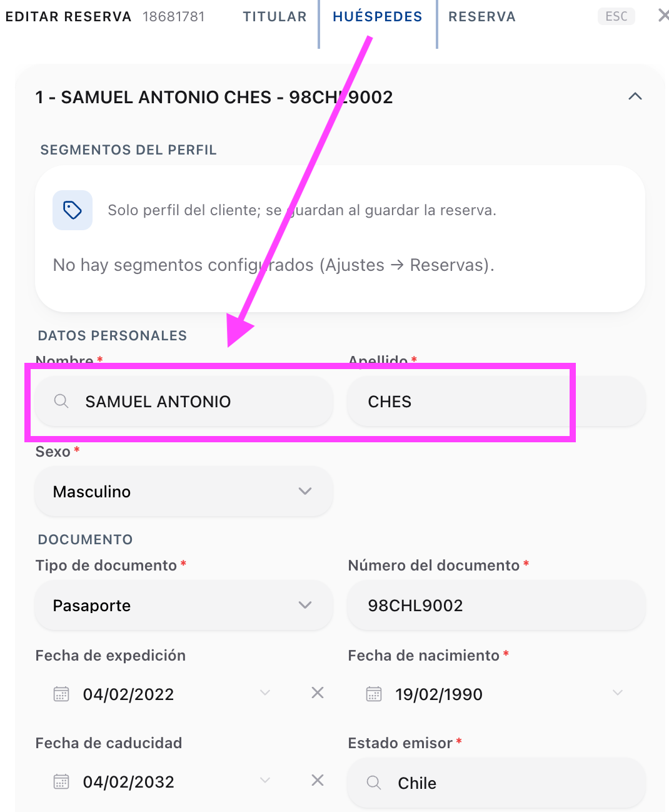Click the search icon in Nombre field
The image size is (669, 812).
[61, 401]
